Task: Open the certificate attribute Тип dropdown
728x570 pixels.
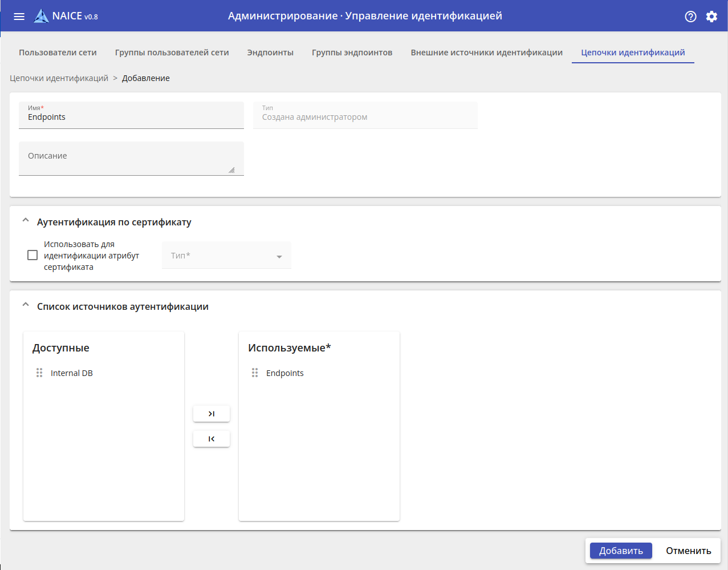Action: (x=226, y=256)
